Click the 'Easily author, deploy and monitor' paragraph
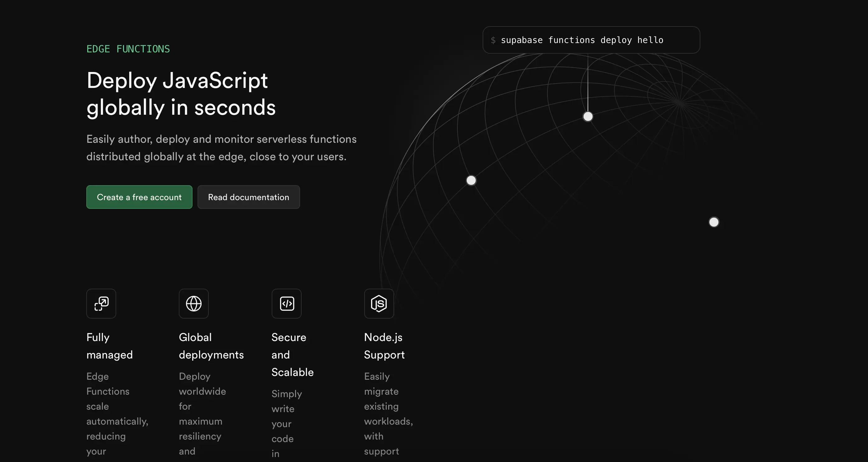This screenshot has width=868, height=462. coord(221,148)
